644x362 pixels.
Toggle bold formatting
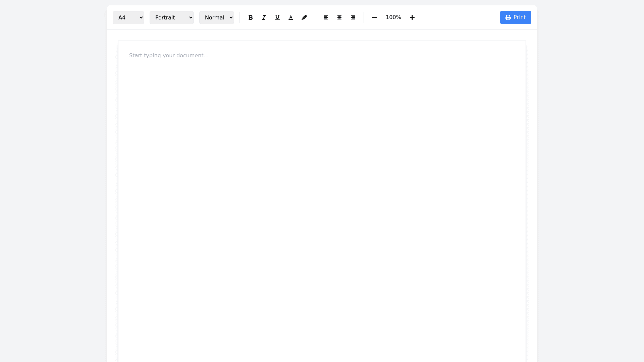pyautogui.click(x=250, y=17)
